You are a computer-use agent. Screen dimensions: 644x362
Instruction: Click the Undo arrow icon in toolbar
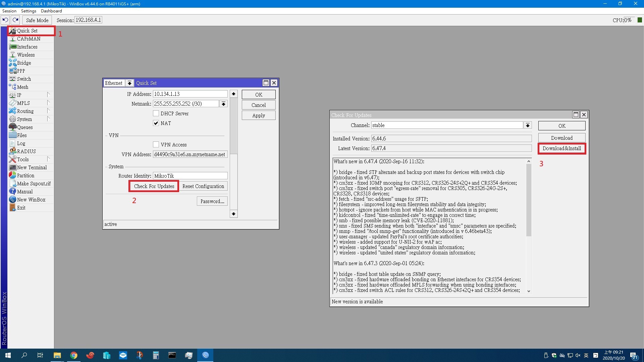(5, 20)
